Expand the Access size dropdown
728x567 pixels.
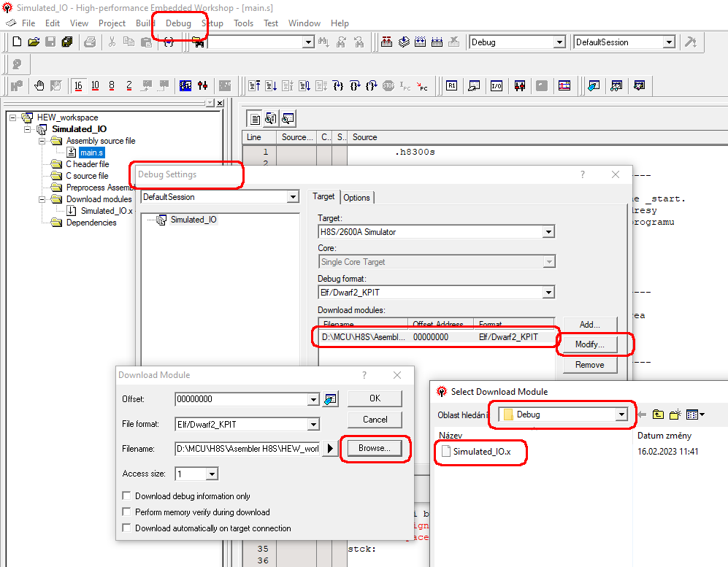[x=211, y=474]
